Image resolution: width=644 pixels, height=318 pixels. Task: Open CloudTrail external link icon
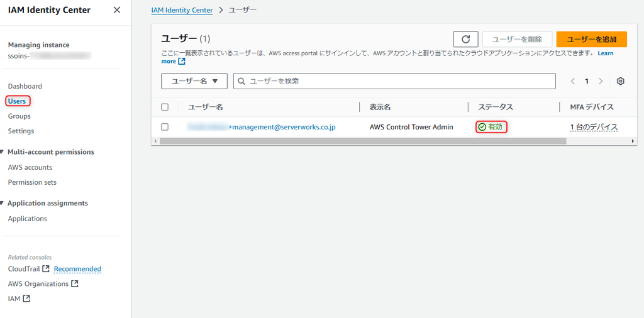point(46,269)
